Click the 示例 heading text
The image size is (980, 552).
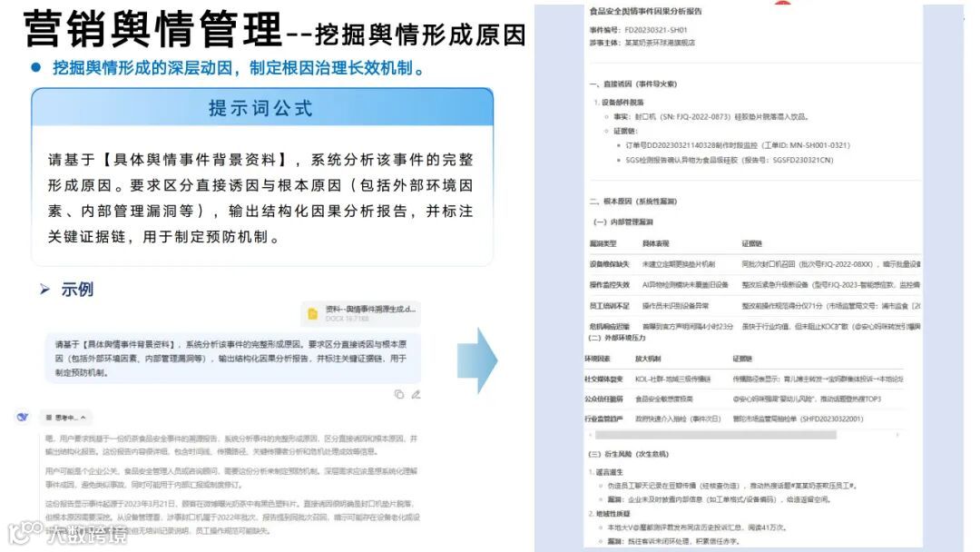coord(77,290)
